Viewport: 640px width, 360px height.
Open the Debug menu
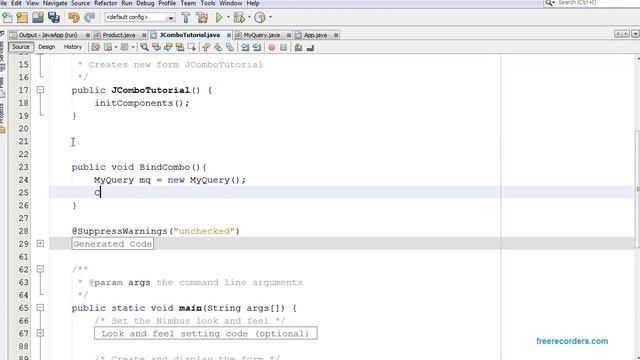pos(145,3)
